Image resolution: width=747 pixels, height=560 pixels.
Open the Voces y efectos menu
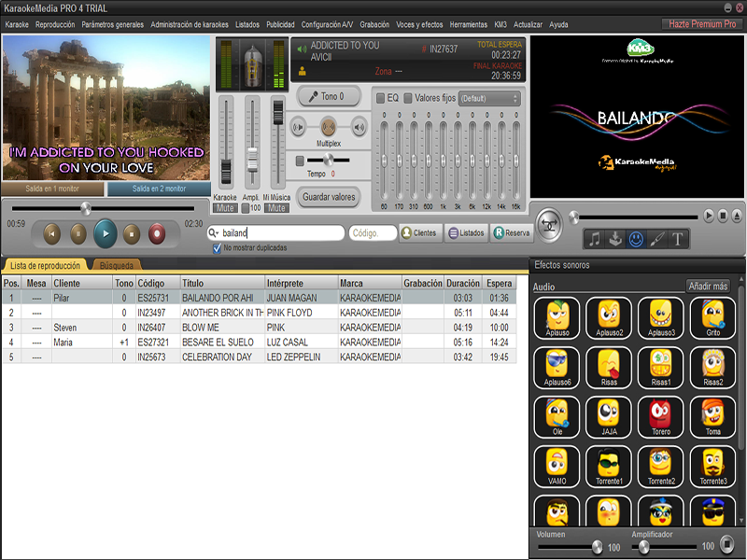click(419, 25)
